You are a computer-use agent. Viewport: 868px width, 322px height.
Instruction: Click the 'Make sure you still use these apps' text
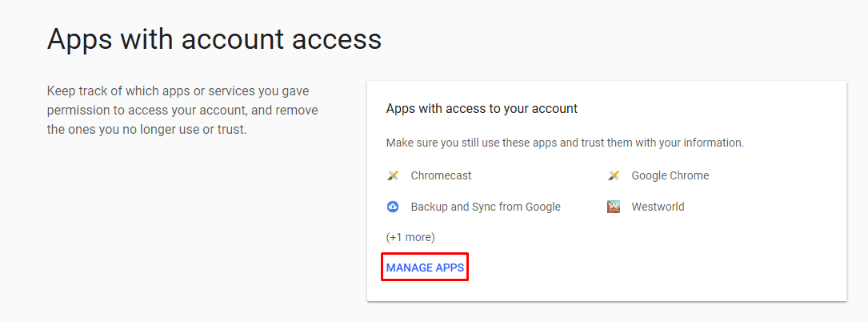[564, 143]
